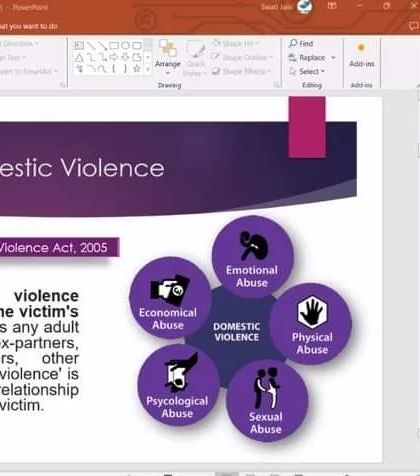Open the Convert to SmartArt dropdown

pyautogui.click(x=29, y=71)
